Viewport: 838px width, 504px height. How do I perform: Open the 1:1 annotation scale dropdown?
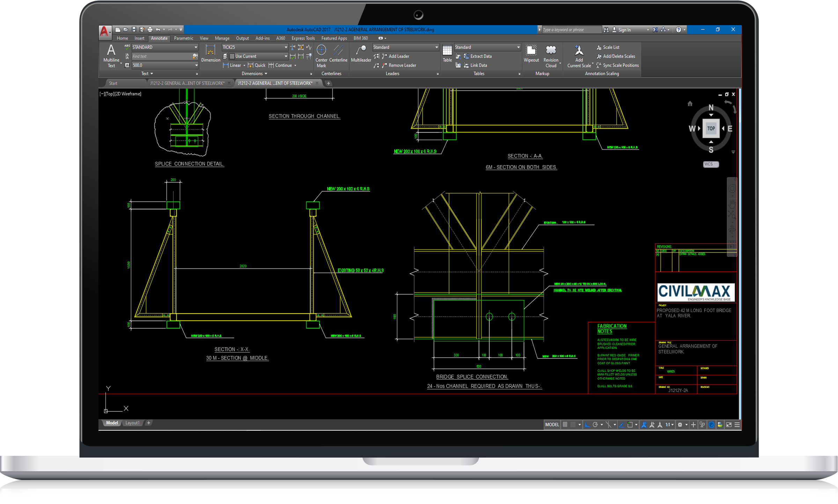[669, 425]
